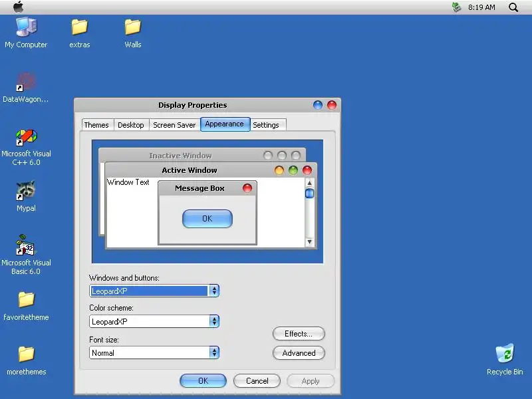Image resolution: width=532 pixels, height=399 pixels.
Task: Open the Apple logo menu
Action: pyautogui.click(x=19, y=7)
